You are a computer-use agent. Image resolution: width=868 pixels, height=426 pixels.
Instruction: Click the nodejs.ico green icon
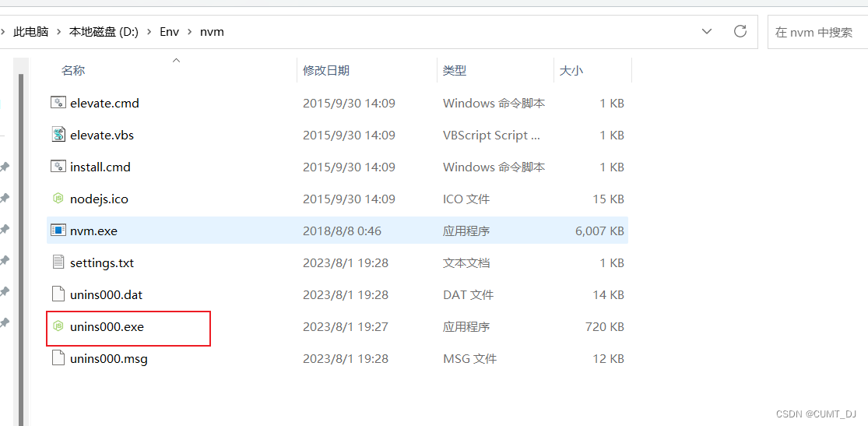[58, 199]
